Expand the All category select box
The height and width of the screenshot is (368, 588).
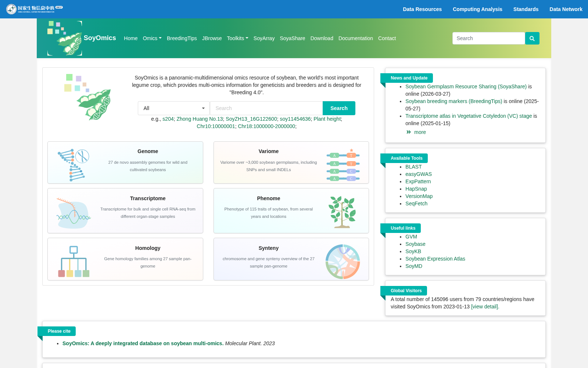point(173,108)
